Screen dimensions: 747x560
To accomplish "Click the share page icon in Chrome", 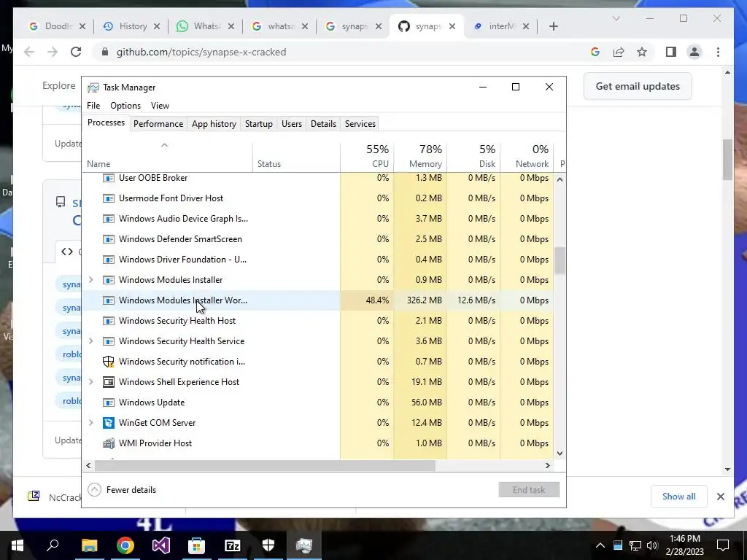I will (x=619, y=52).
